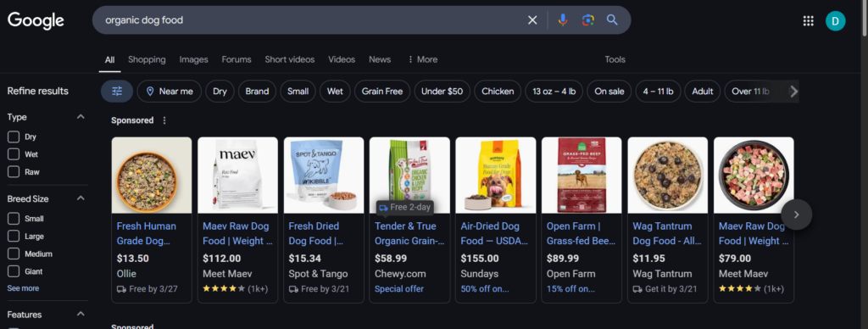Enable the Raw type filter
The image size is (868, 329).
[14, 171]
